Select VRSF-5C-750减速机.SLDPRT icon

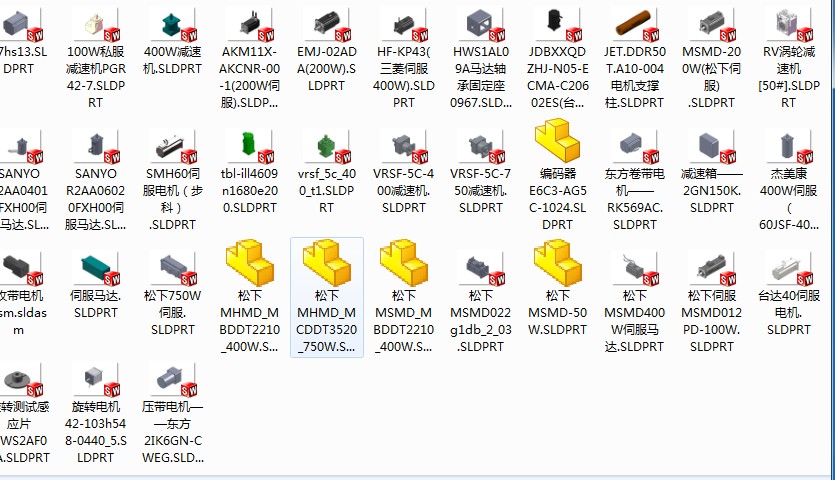[x=481, y=147]
